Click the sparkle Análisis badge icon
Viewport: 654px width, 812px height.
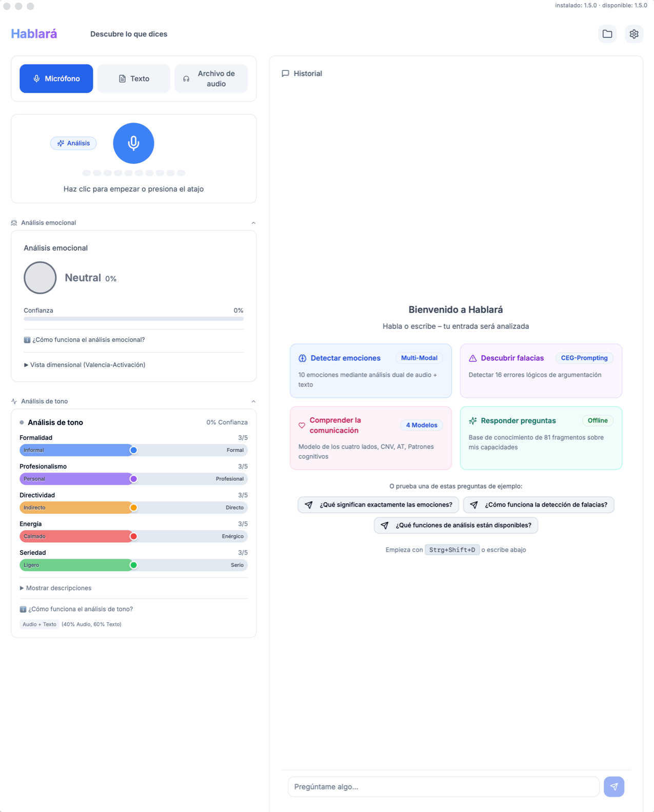pyautogui.click(x=61, y=143)
